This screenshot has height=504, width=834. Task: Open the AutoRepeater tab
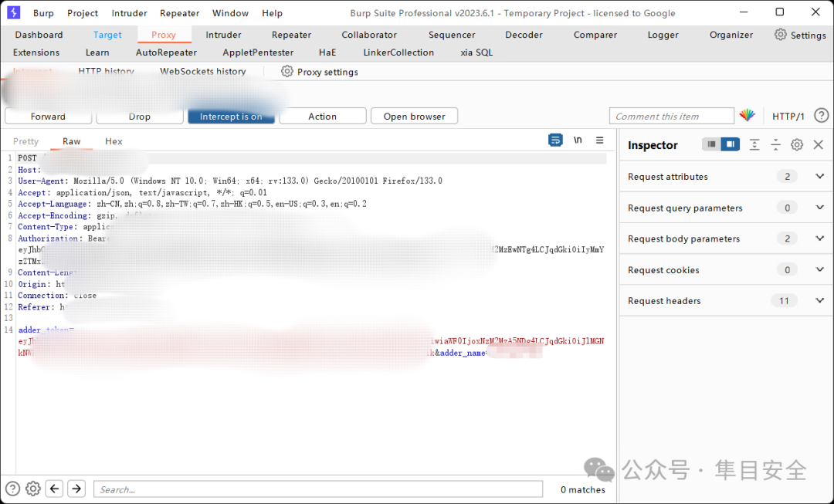coord(166,52)
